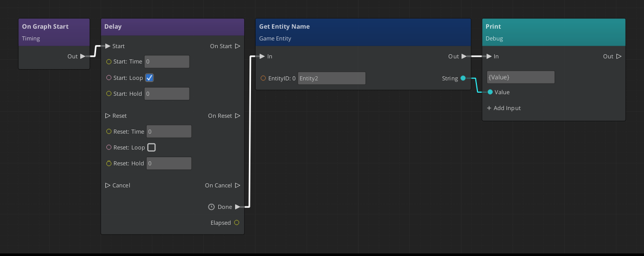
Task: Select the On Graph Start node header
Action: tap(54, 32)
